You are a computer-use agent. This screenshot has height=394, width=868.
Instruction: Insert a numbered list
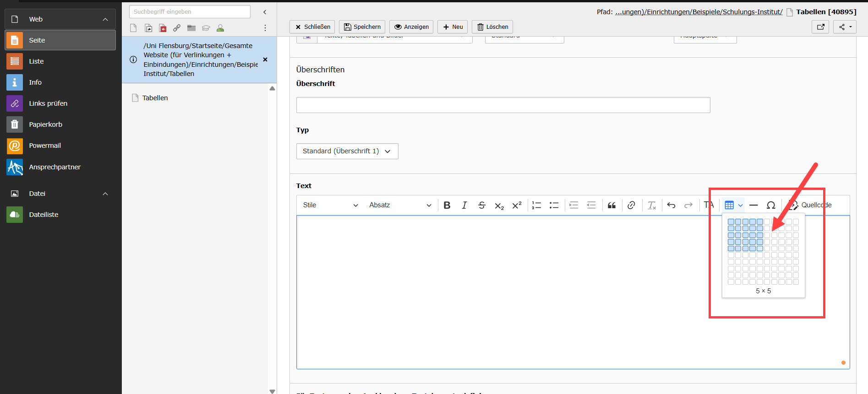pyautogui.click(x=536, y=205)
